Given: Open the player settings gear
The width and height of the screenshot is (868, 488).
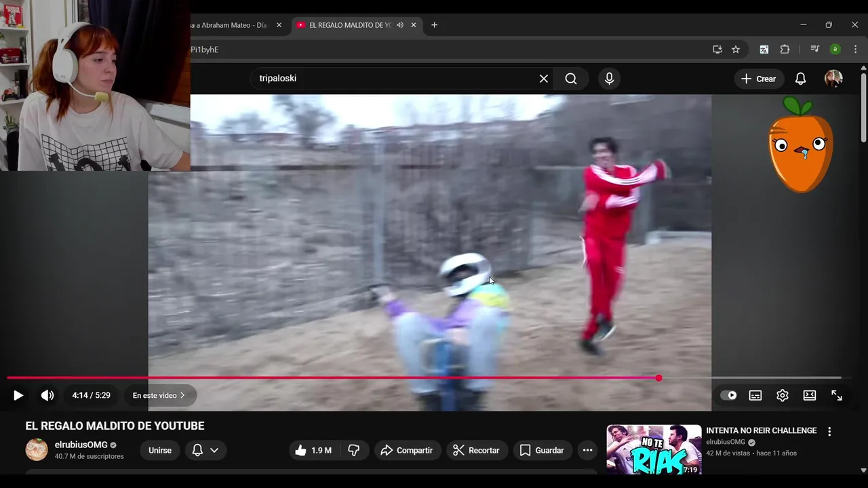Looking at the screenshot, I should point(783,395).
